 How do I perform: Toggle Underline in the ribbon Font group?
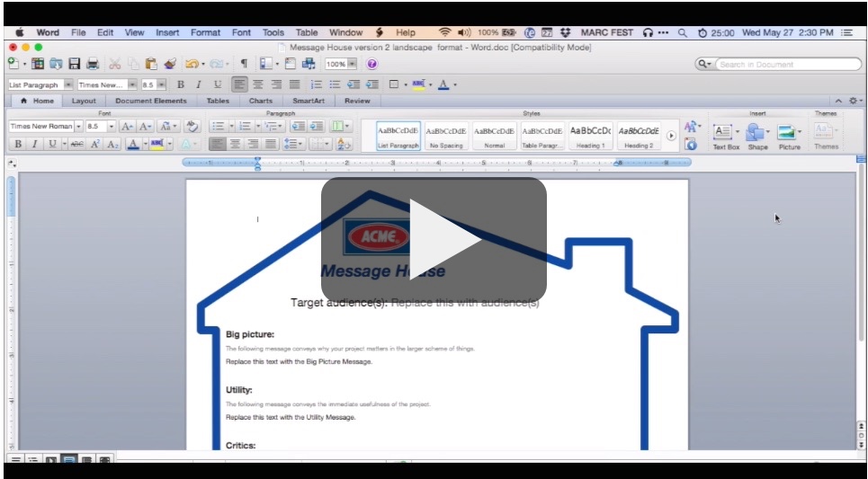52,145
